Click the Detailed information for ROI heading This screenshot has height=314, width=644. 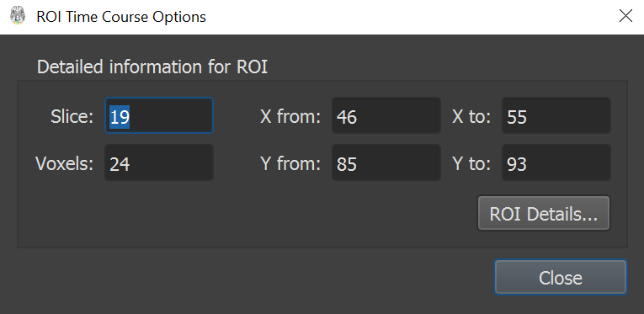[x=152, y=67]
